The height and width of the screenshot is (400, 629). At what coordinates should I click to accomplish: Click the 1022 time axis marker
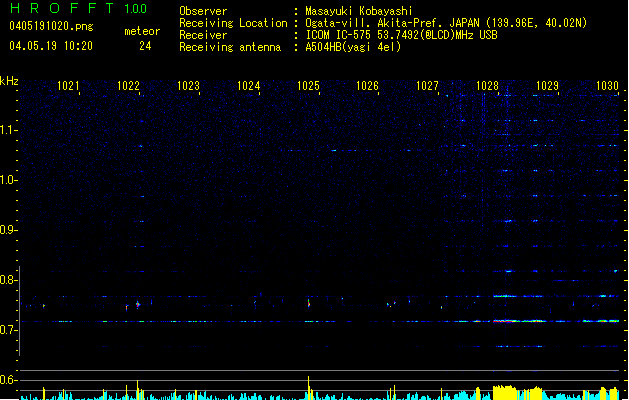tap(128, 86)
